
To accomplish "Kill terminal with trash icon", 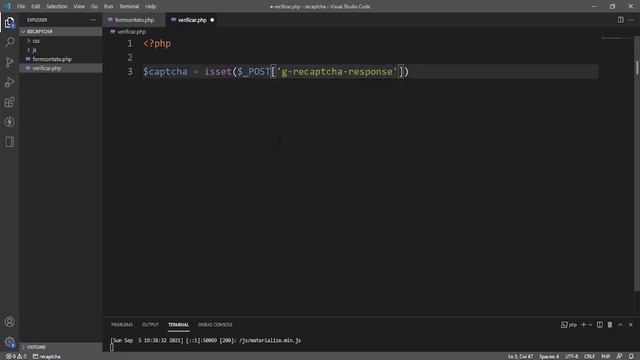I will (x=610, y=325).
